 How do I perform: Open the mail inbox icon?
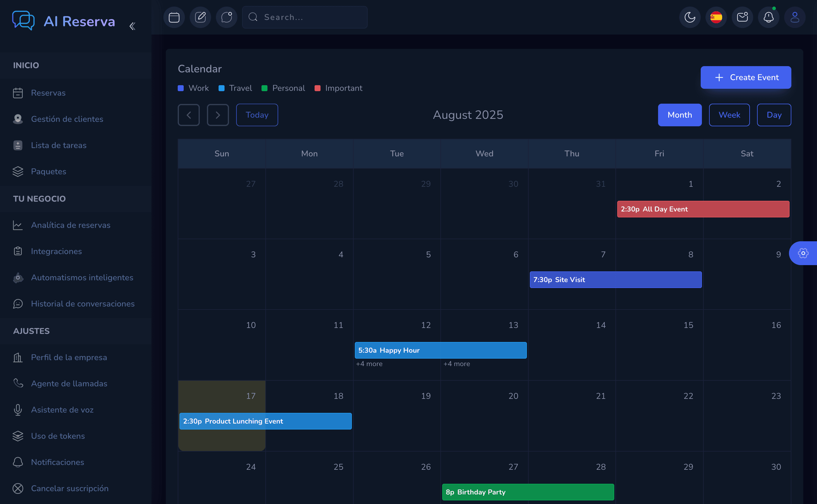(742, 17)
